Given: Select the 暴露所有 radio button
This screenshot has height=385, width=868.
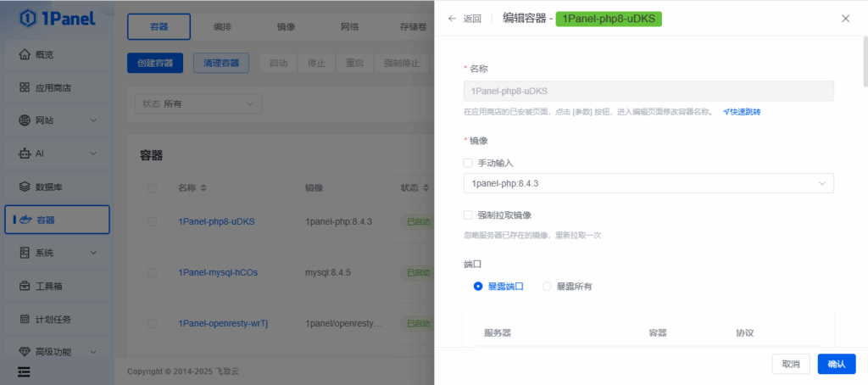Looking at the screenshot, I should [x=547, y=287].
